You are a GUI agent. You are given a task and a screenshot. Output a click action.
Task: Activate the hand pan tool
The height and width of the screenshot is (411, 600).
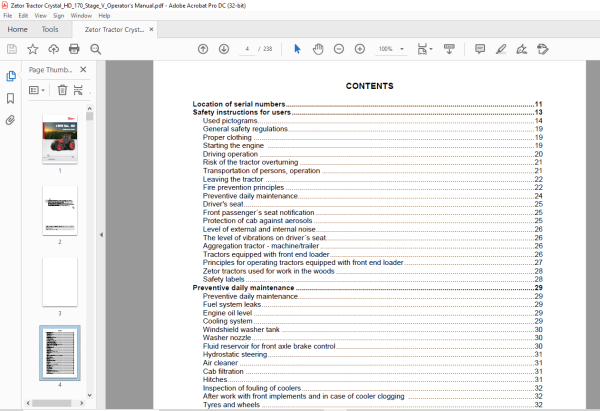(x=318, y=49)
